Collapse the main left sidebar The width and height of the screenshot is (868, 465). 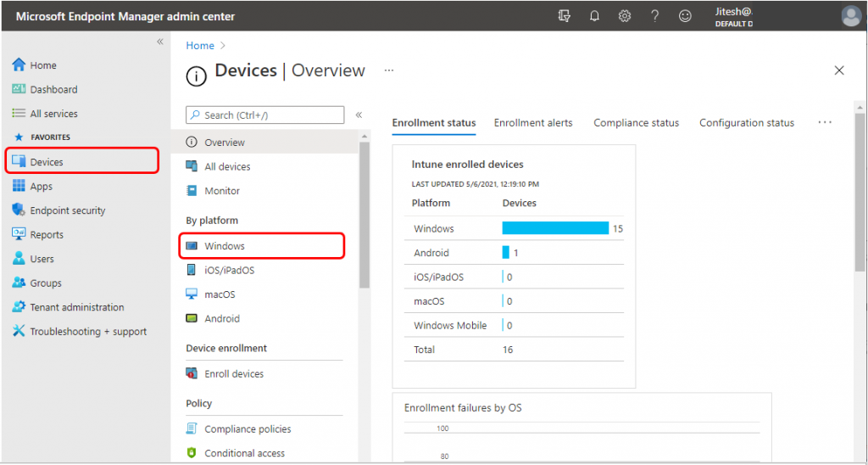coord(160,42)
